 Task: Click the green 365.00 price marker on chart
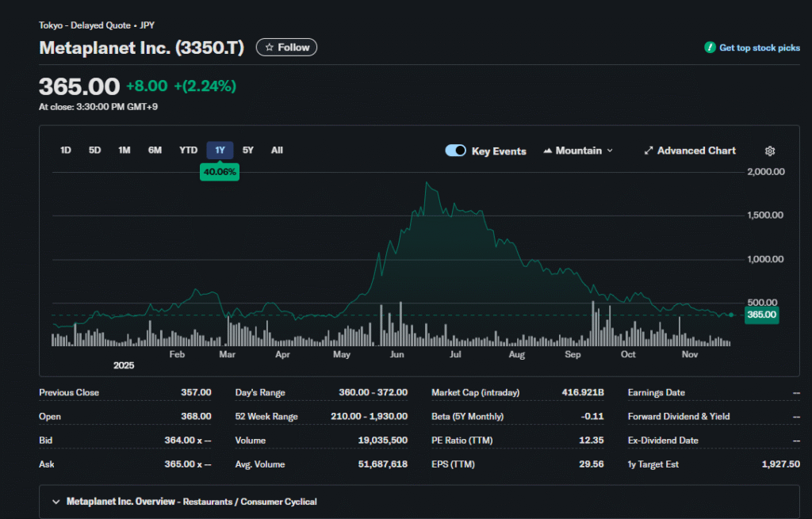761,315
